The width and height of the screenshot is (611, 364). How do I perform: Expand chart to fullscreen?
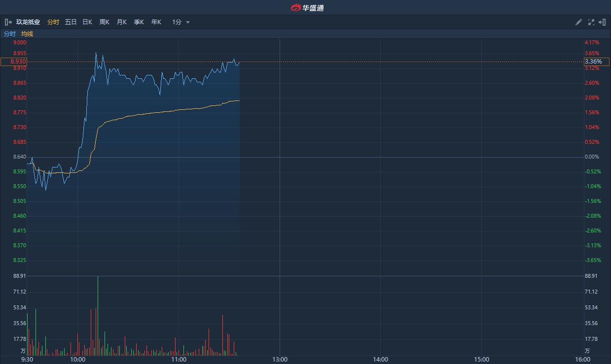[591, 22]
